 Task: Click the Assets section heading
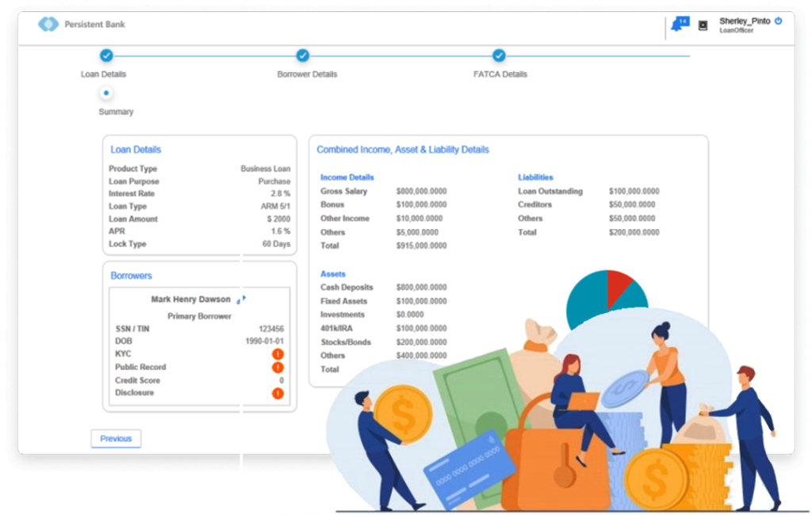click(x=333, y=274)
